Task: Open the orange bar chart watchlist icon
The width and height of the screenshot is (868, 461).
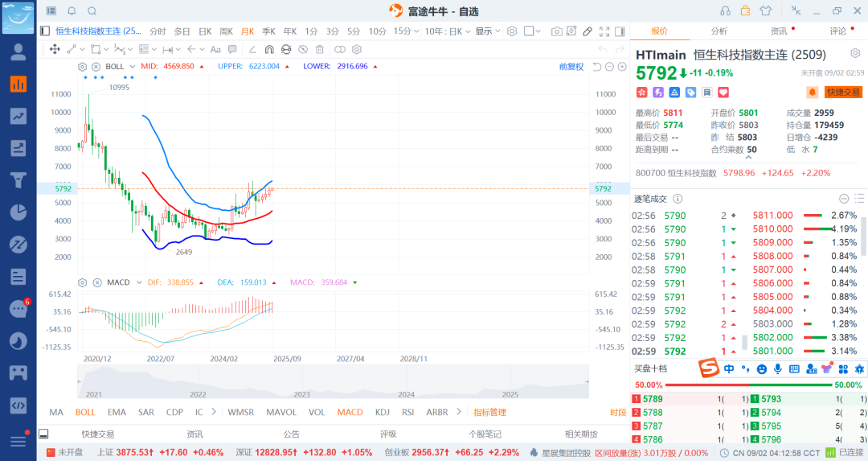Action: [x=18, y=84]
